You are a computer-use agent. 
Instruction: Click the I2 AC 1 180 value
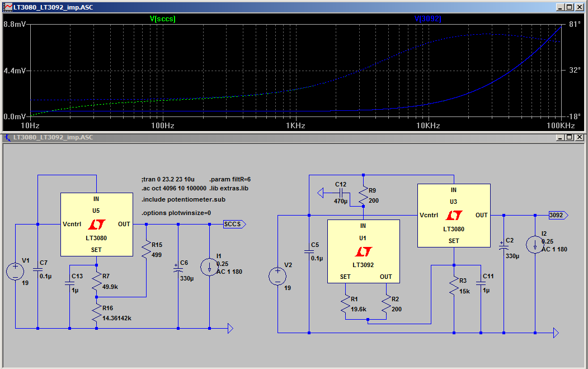[554, 249]
